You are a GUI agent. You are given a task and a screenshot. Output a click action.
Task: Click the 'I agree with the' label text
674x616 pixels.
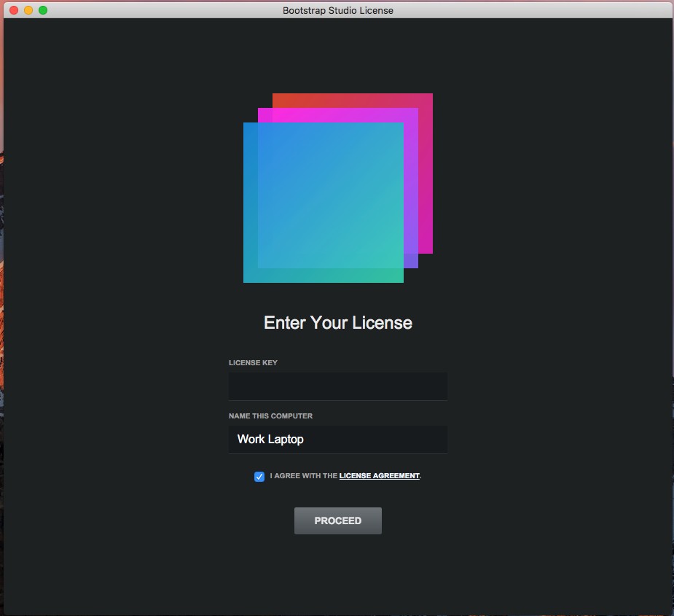(303, 476)
